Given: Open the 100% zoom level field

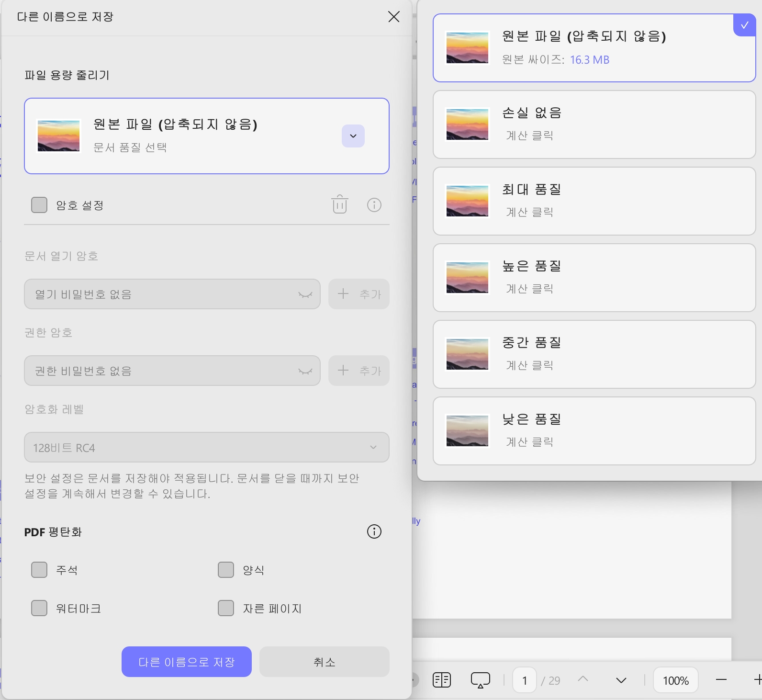Looking at the screenshot, I should (676, 680).
